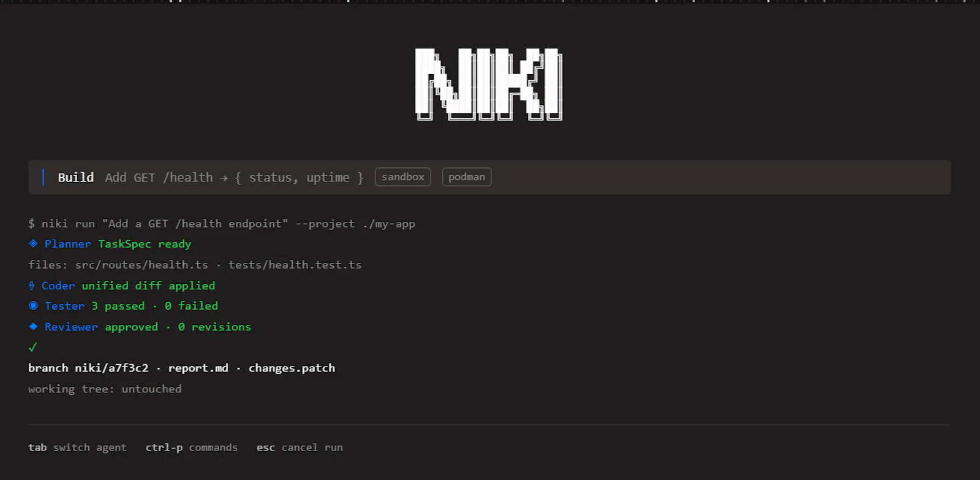Click the Reviewer diamond icon
The width and height of the screenshot is (980, 480).
pyautogui.click(x=33, y=326)
